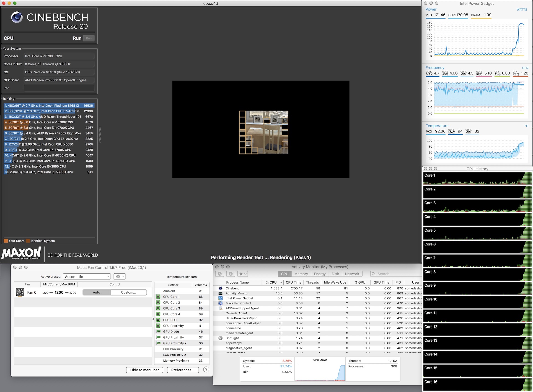Click the Intel Power Gadget process icon
533x392 pixels.
(221, 298)
